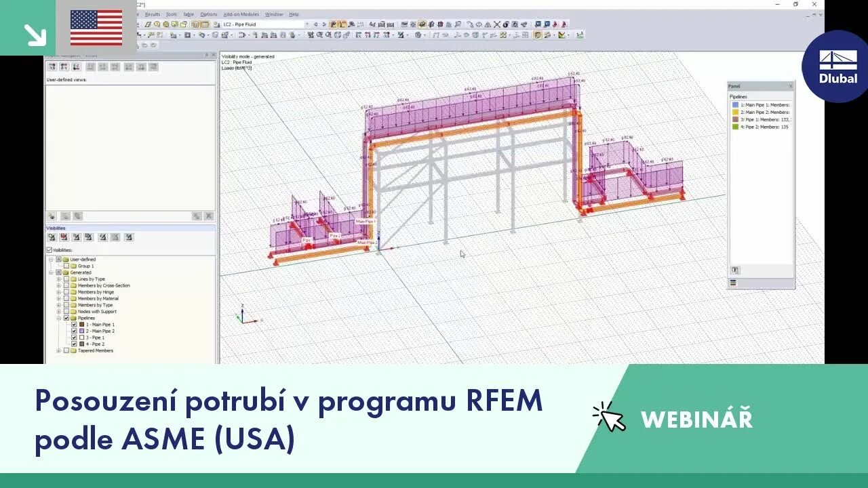Open the Table menu
The height and width of the screenshot is (488, 868).
pos(189,14)
